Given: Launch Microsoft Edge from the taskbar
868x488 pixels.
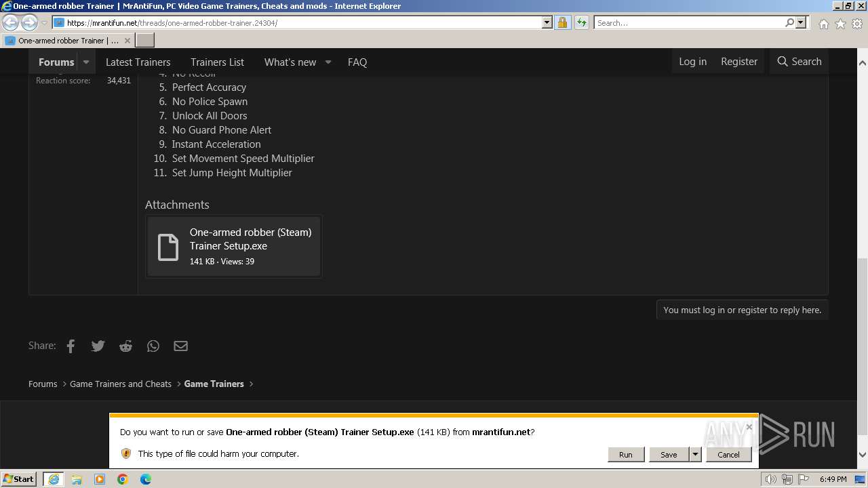Looking at the screenshot, I should (x=146, y=479).
